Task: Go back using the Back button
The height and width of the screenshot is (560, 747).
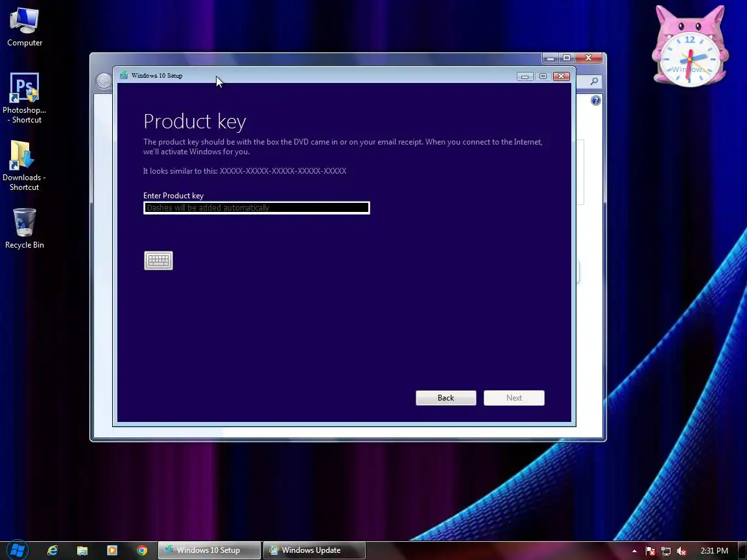Action: 445,397
